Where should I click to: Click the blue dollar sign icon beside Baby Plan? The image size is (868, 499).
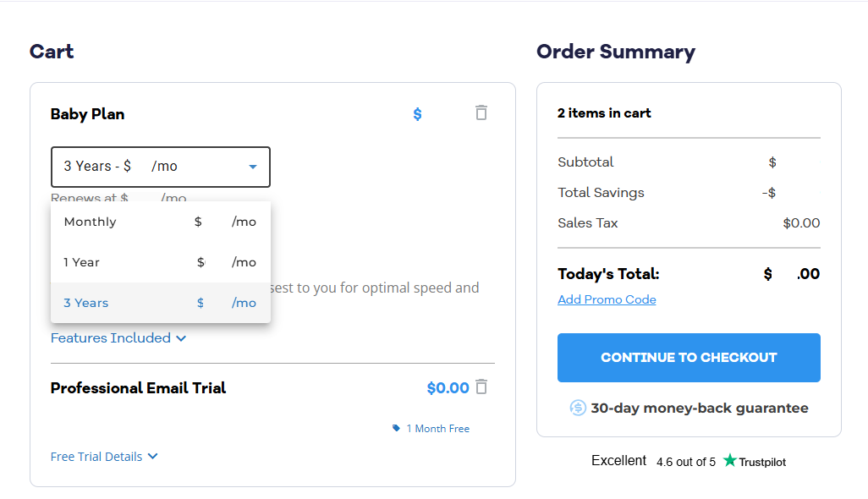[x=417, y=112]
